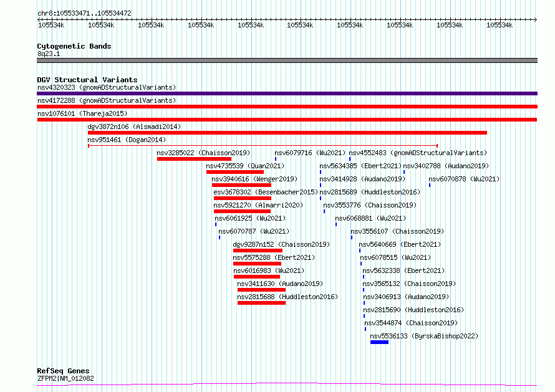Select nsv3544874 (Chaisson2019) label
The image size is (555, 392).
coord(411,323)
